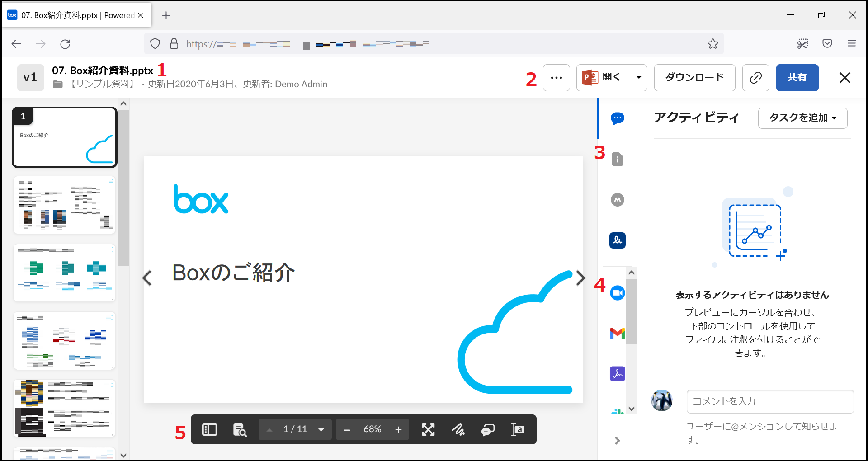868x461 pixels.
Task: Select the drawing annotation tool
Action: pyautogui.click(x=458, y=429)
